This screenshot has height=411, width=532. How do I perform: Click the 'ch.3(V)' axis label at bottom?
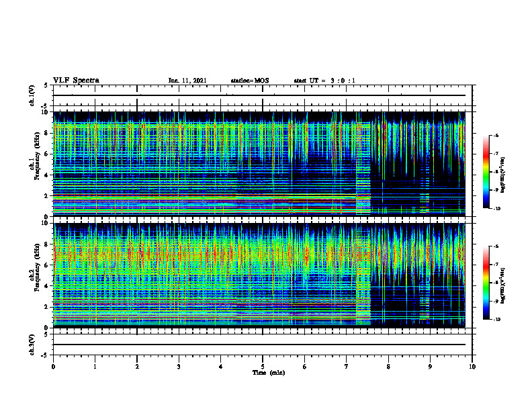point(32,345)
